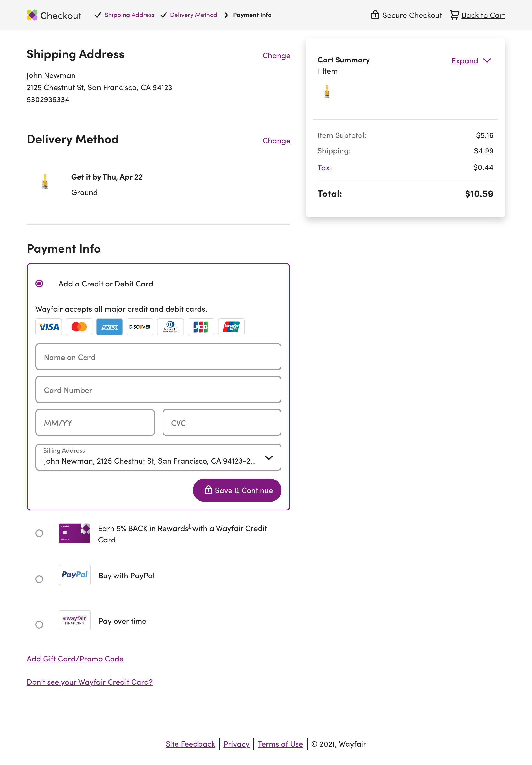This screenshot has height=765, width=532.
Task: Open Add Gift Card/Promo Code link
Action: coord(75,659)
